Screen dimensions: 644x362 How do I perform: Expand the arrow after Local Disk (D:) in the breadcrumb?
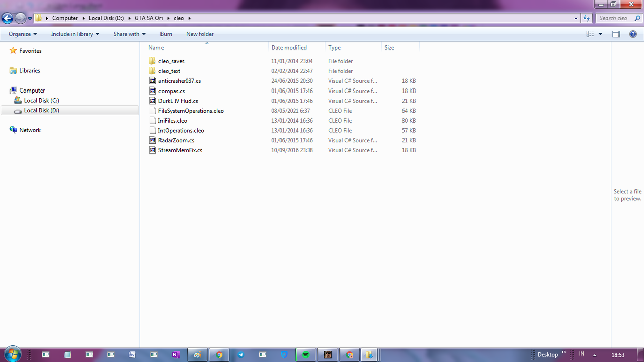click(x=129, y=18)
